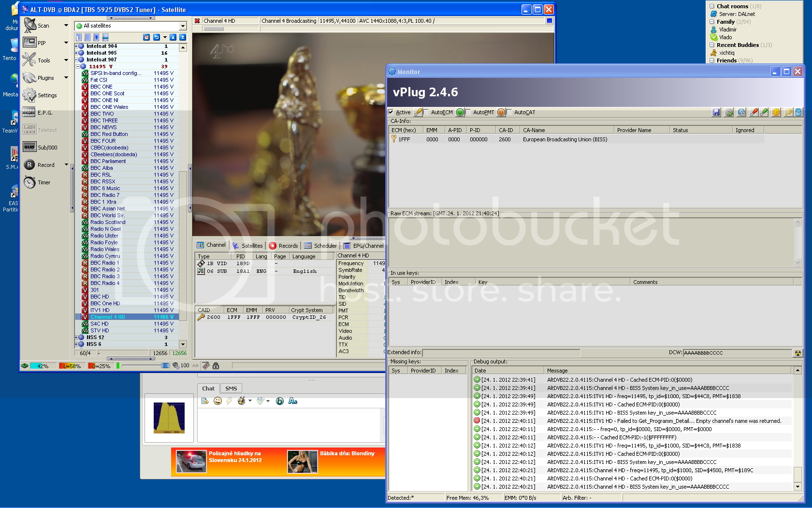Click the clock icon above channel list
The image size is (812, 508).
click(146, 37)
